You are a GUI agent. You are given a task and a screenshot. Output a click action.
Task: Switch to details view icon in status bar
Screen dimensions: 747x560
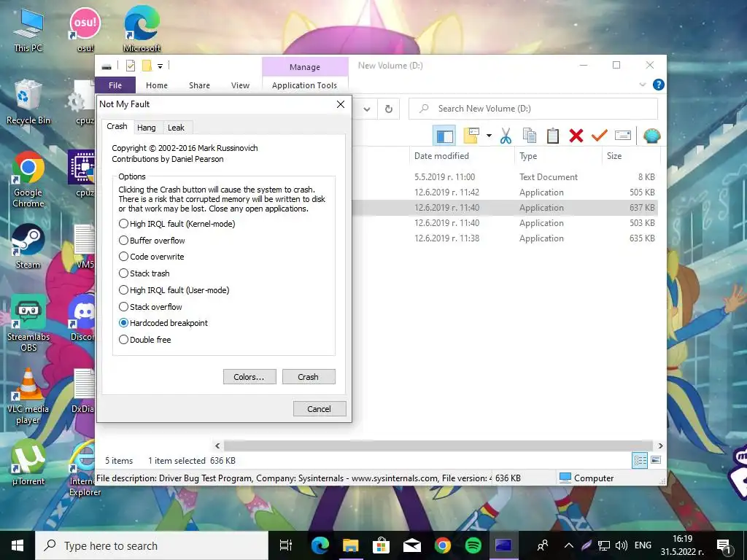point(640,460)
